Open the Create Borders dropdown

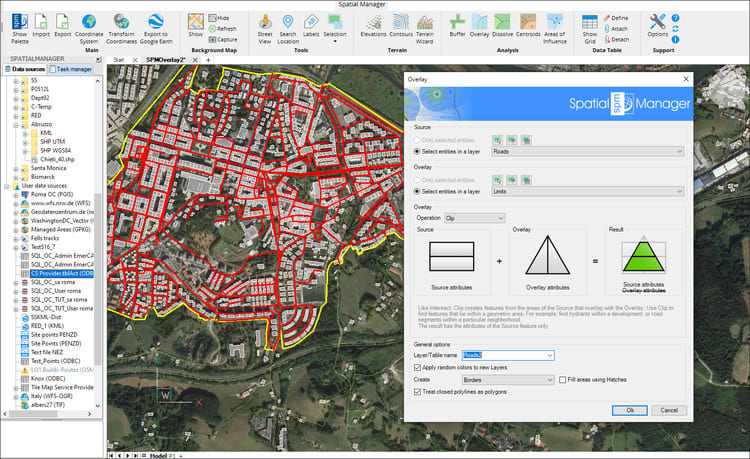tap(508, 380)
